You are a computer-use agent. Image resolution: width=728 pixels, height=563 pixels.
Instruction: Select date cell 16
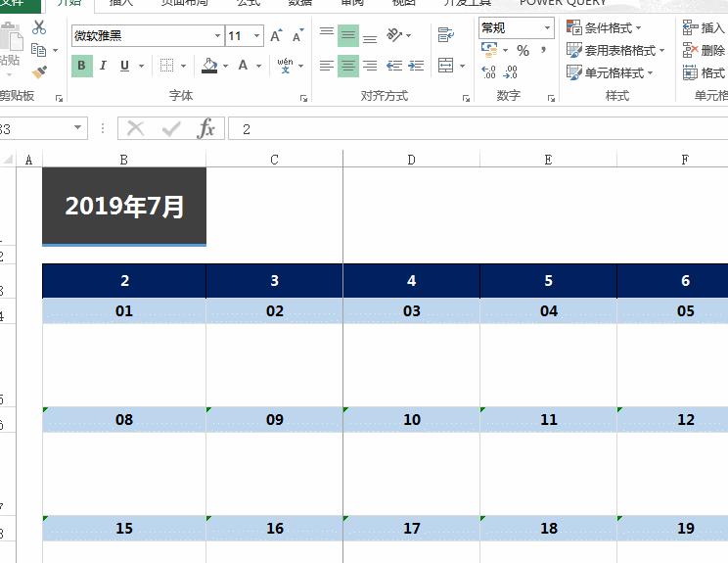click(x=274, y=528)
